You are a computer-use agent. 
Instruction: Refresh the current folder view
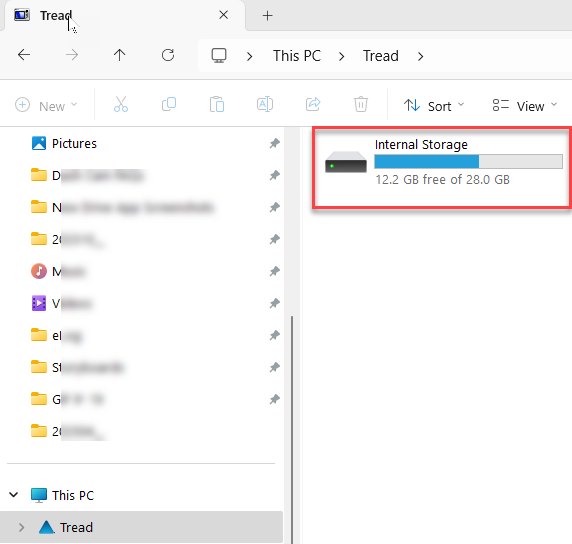coord(168,55)
